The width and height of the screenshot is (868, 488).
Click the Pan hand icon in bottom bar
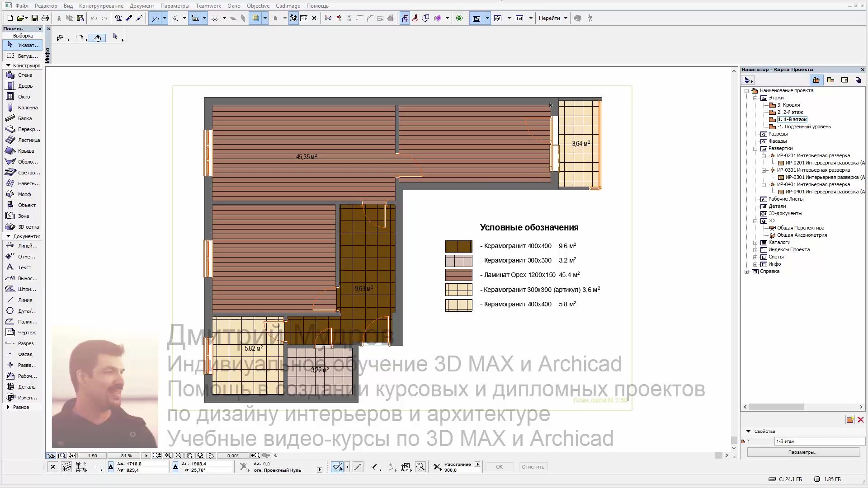(x=189, y=455)
